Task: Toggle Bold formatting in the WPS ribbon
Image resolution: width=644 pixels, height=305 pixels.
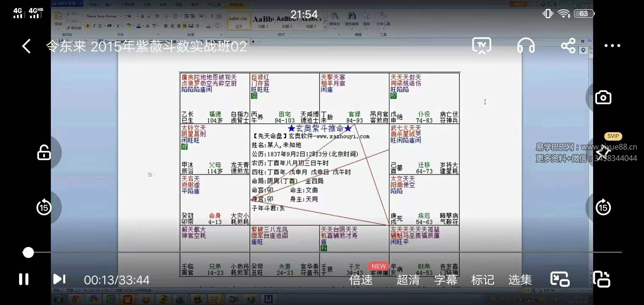Action: (88, 25)
